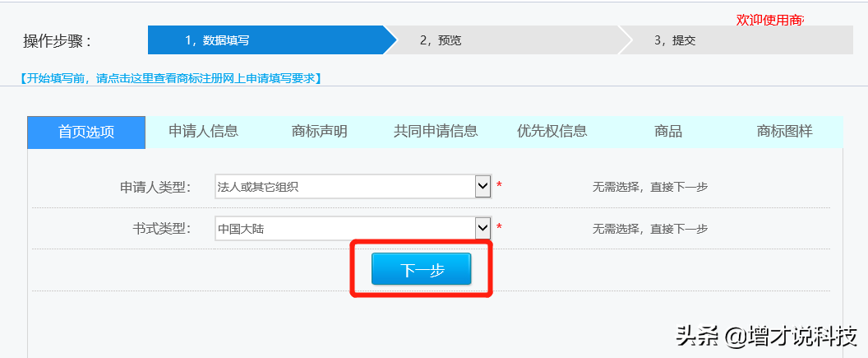
Task: Click the 无需选择 hint beside 申请人类型
Action: (x=649, y=188)
